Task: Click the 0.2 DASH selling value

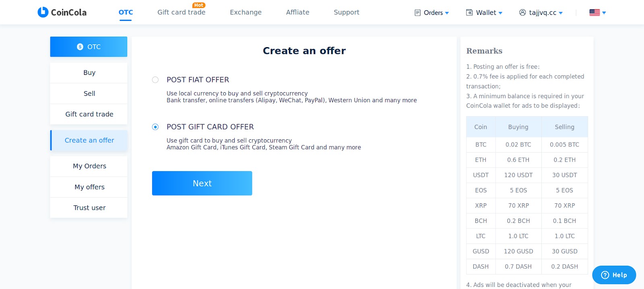Action: [x=565, y=267]
